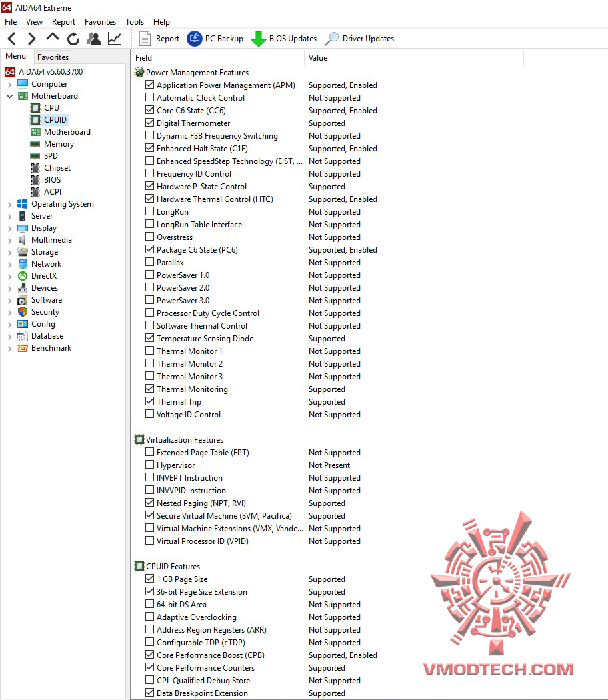608x700 pixels.
Task: Select the Power Management Features group row
Action: point(197,72)
